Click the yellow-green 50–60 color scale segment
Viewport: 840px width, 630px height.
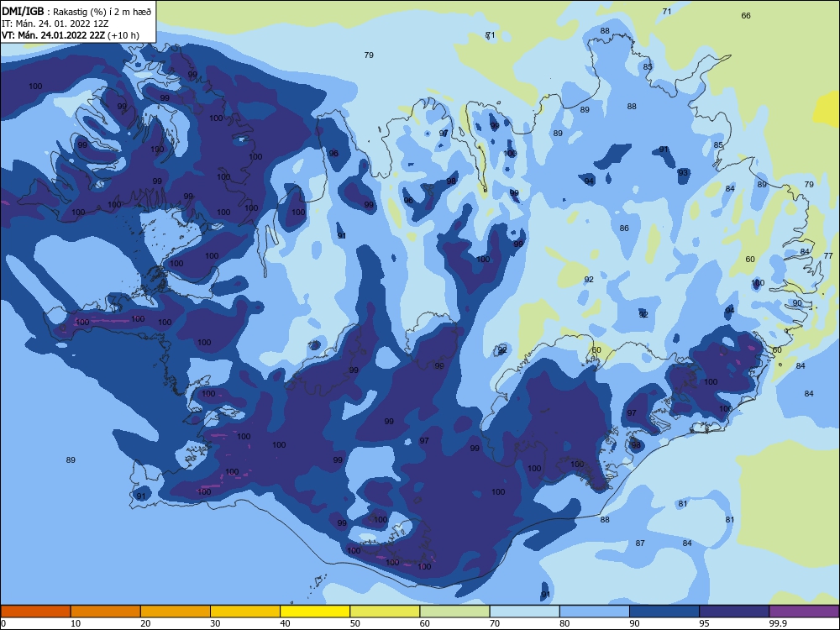pyautogui.click(x=385, y=612)
